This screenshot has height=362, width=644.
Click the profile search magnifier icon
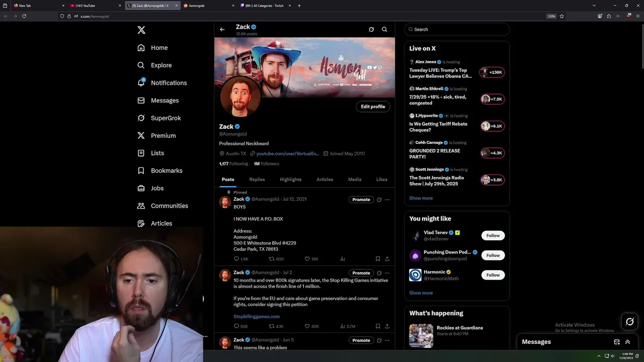pos(384,29)
